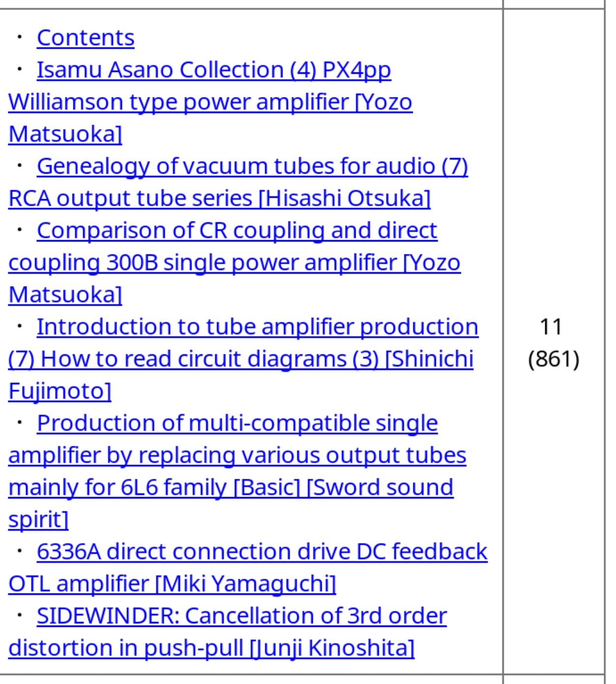
Task: Click Williamson type power amplifier link line
Action: (x=210, y=102)
